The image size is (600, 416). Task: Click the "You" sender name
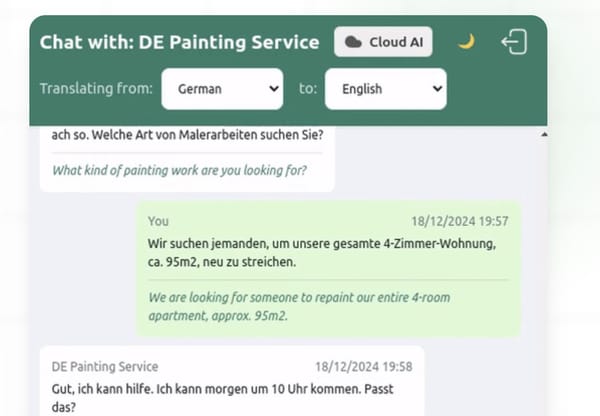(158, 221)
